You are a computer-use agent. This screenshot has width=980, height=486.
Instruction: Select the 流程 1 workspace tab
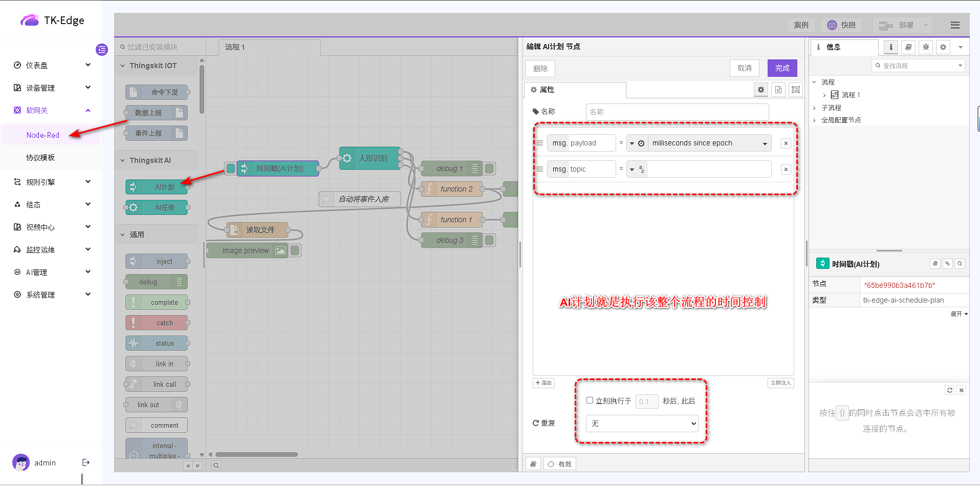coord(270,47)
